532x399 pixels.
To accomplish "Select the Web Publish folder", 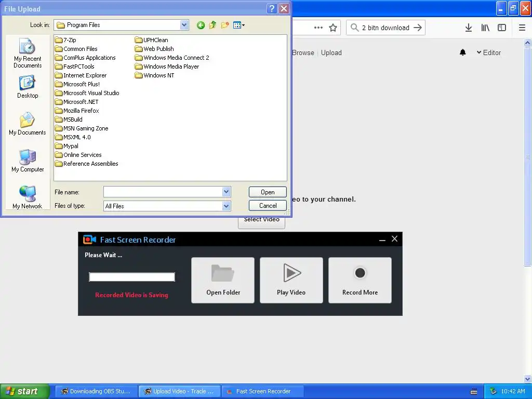I will click(x=155, y=49).
